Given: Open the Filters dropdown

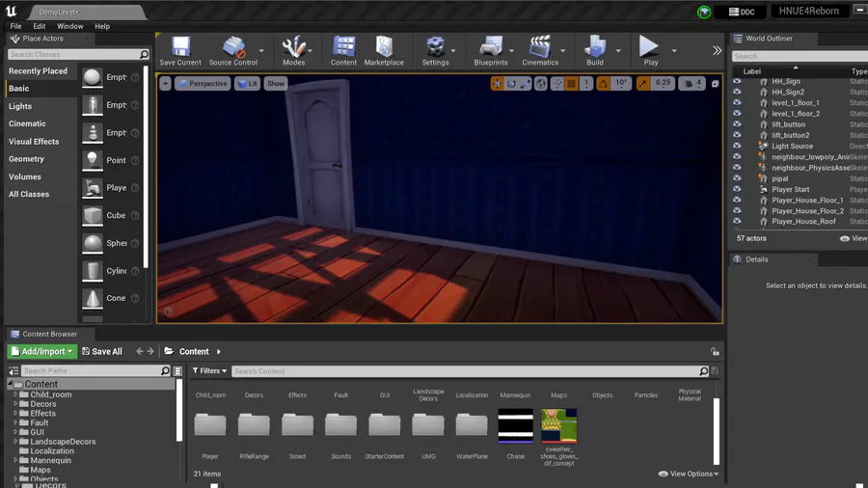Looking at the screenshot, I should pyautogui.click(x=209, y=370).
